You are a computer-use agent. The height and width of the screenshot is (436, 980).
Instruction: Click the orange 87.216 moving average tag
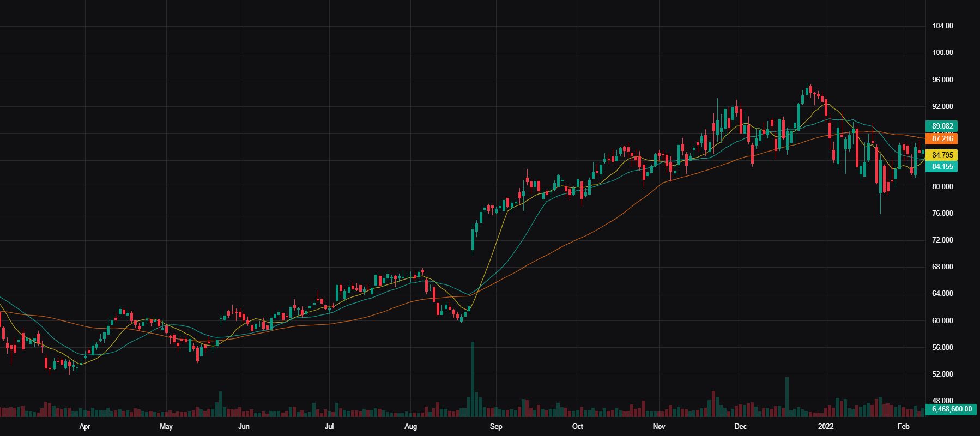tap(942, 139)
